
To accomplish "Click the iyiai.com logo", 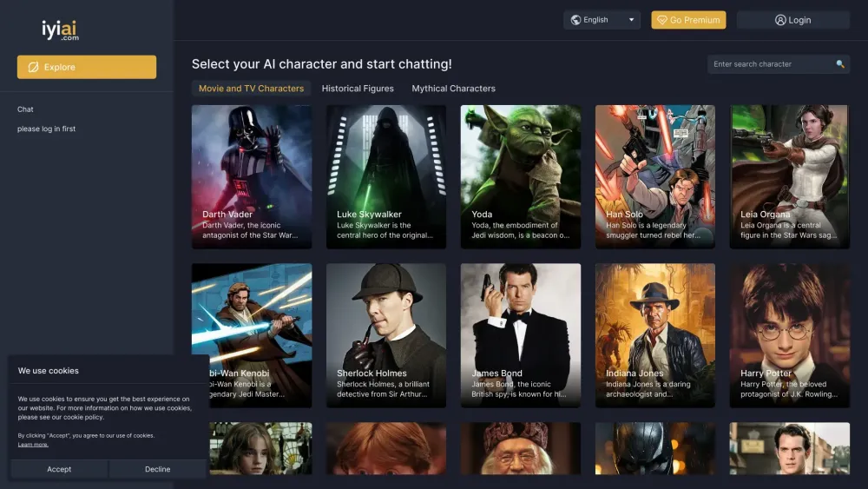I will (x=60, y=30).
